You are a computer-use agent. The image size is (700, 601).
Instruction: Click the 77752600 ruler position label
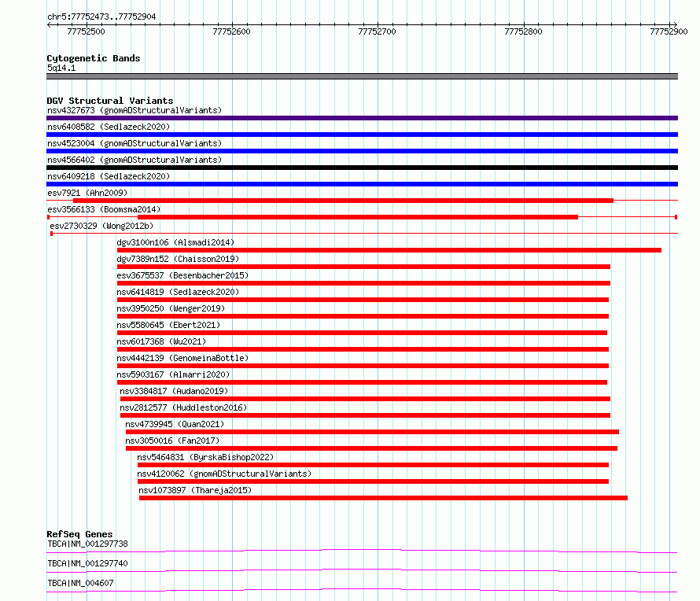click(232, 31)
